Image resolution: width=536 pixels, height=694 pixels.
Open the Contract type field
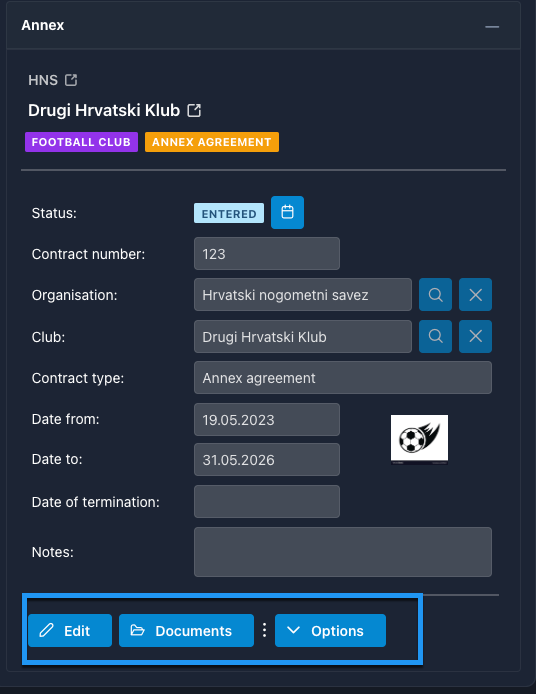click(343, 378)
